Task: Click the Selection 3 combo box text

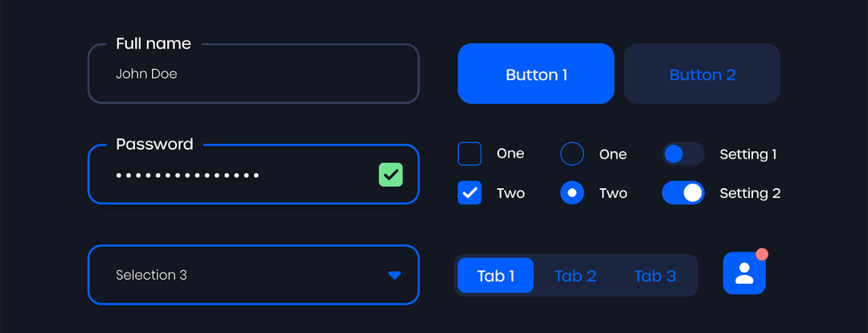Action: coord(151,275)
